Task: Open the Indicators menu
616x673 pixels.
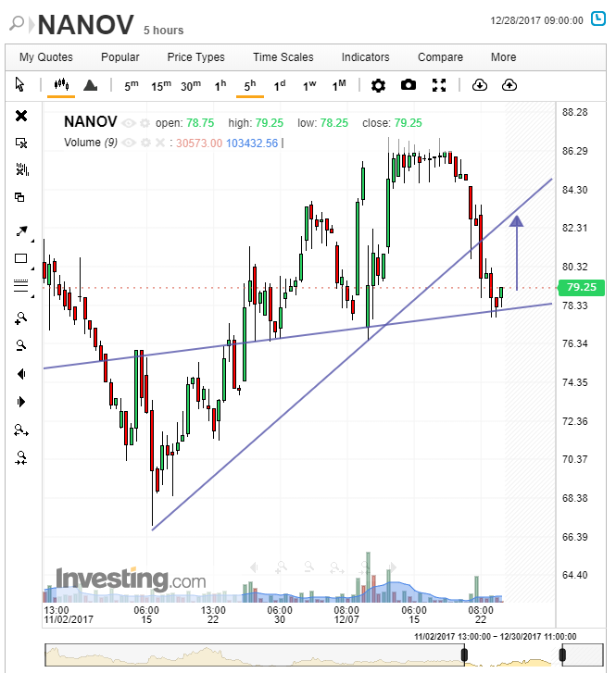Action: [x=366, y=57]
